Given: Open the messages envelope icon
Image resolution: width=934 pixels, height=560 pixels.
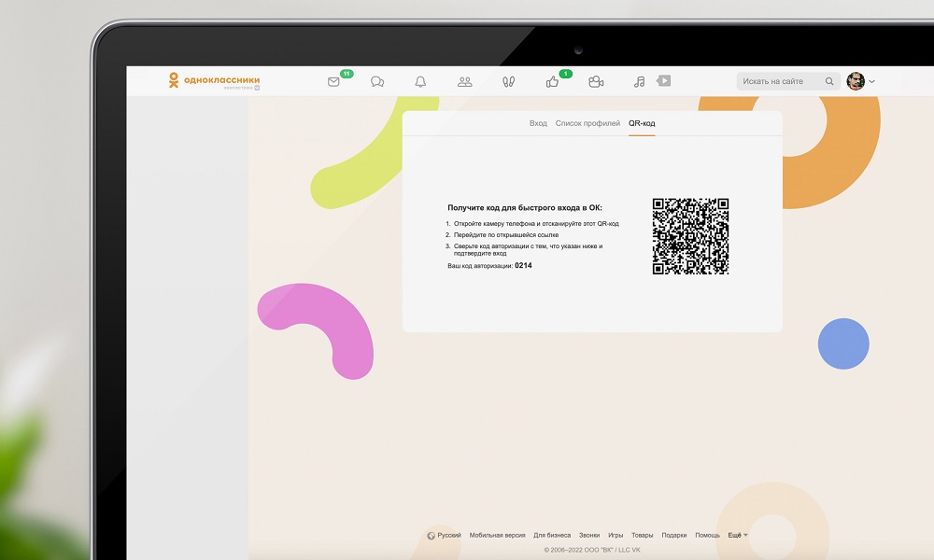Looking at the screenshot, I should pos(333,81).
